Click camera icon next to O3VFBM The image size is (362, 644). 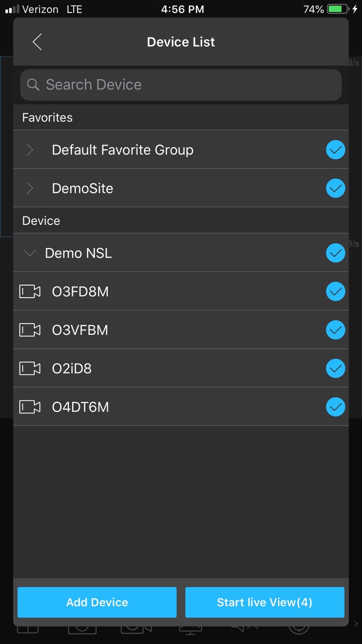pyautogui.click(x=30, y=330)
